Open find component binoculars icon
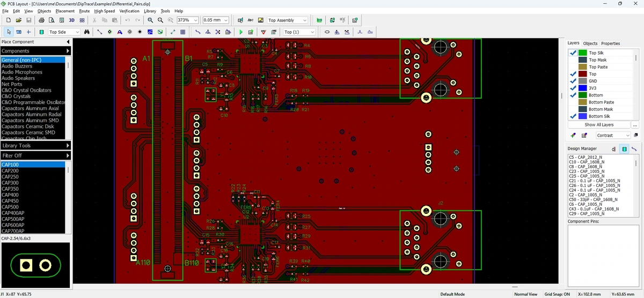The image size is (644, 298). coord(86,32)
